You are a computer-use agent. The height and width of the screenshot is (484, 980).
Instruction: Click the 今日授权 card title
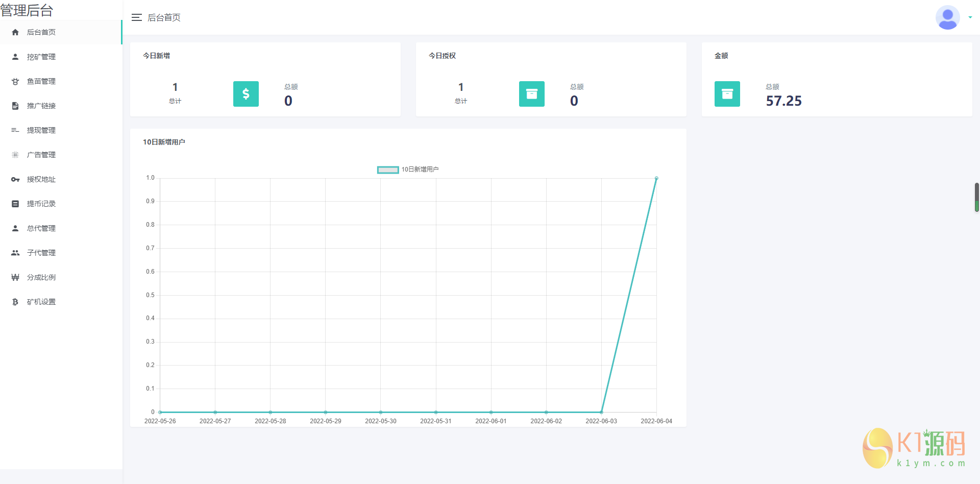pyautogui.click(x=442, y=56)
